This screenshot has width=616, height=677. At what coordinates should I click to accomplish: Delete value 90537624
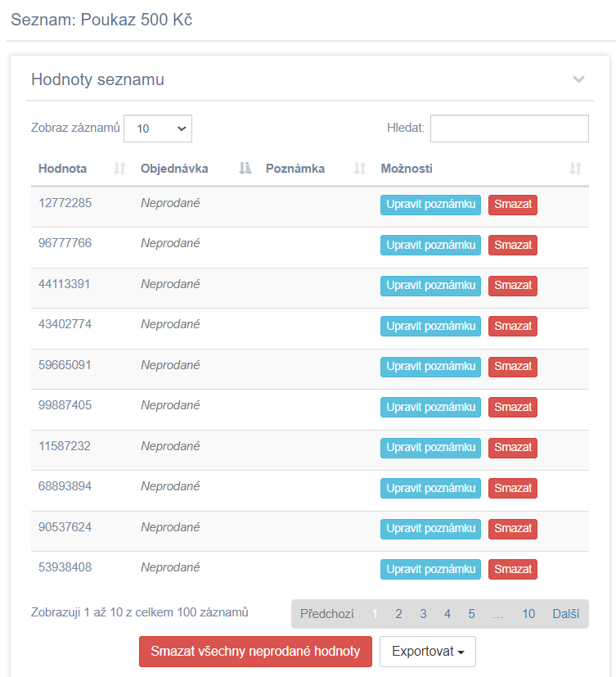pos(513,529)
